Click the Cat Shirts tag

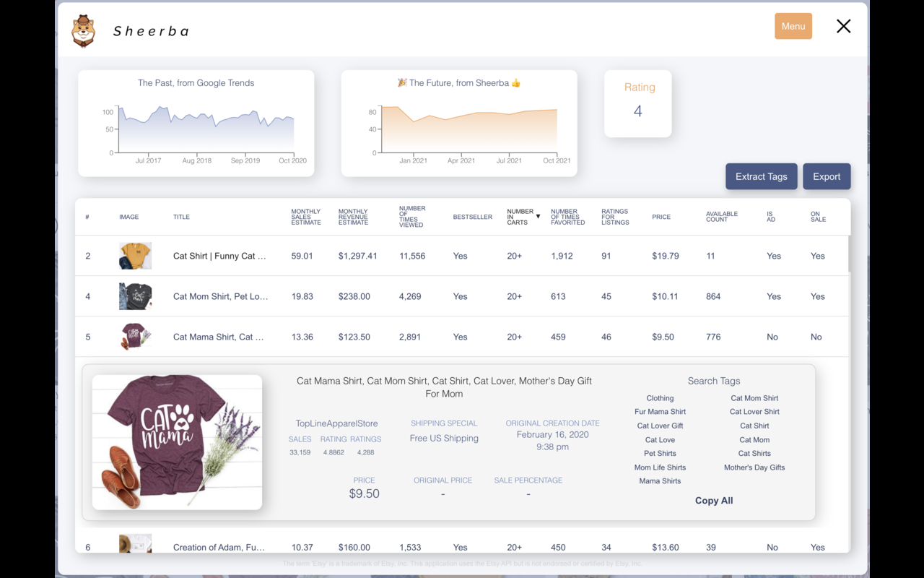click(x=754, y=454)
